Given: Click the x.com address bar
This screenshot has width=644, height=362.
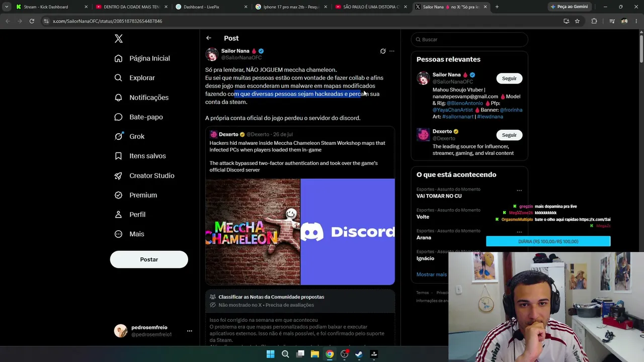Looking at the screenshot, I should pos(302,21).
